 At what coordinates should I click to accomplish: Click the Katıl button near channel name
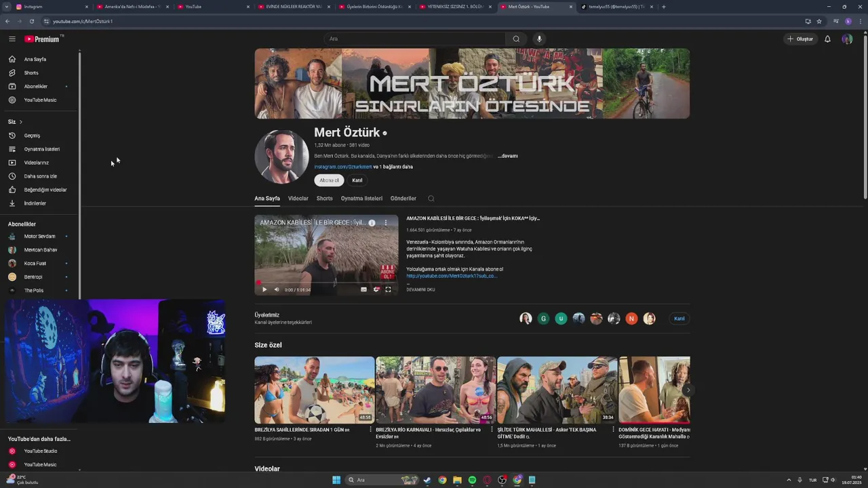(357, 180)
